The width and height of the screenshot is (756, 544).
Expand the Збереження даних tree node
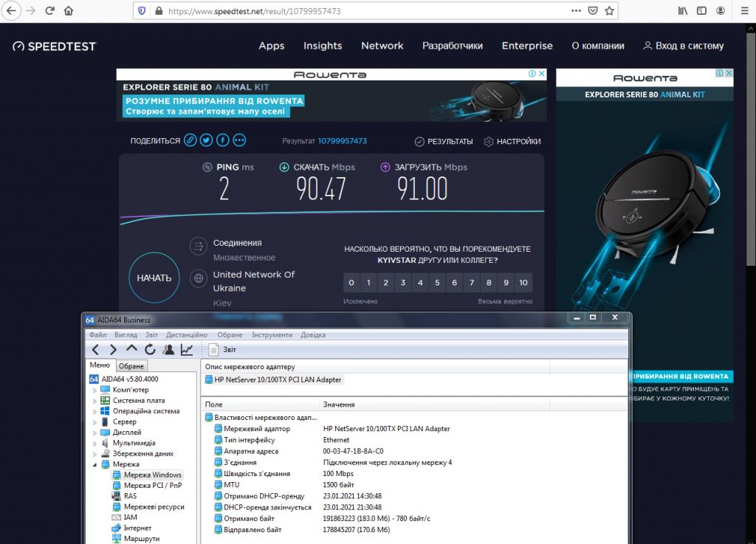tap(95, 454)
